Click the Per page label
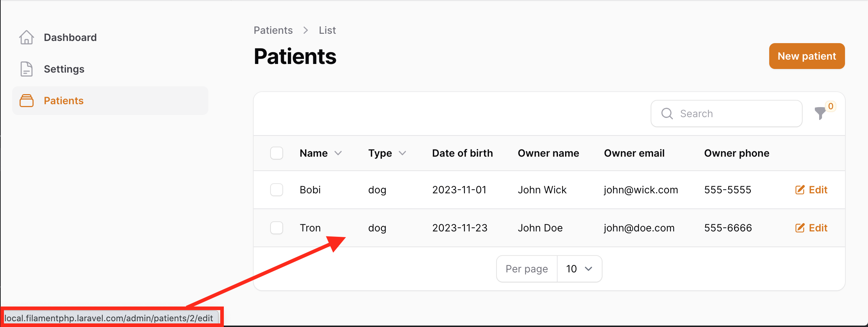The height and width of the screenshot is (327, 868). tap(527, 269)
